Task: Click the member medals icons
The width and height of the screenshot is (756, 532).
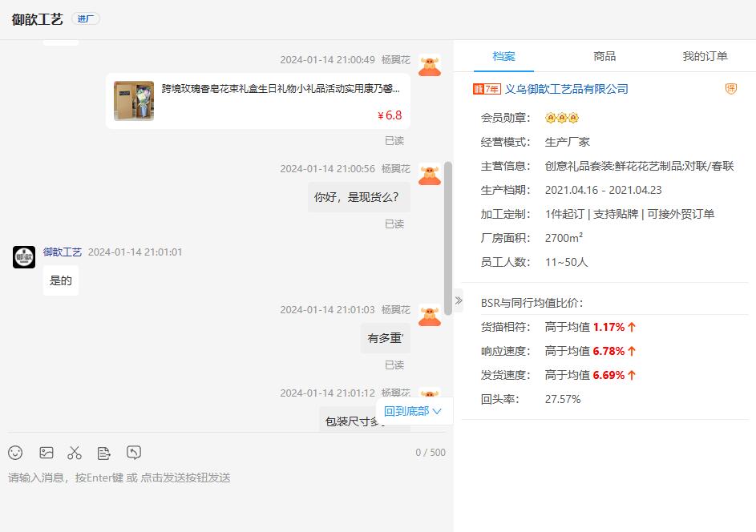Action: (x=562, y=118)
